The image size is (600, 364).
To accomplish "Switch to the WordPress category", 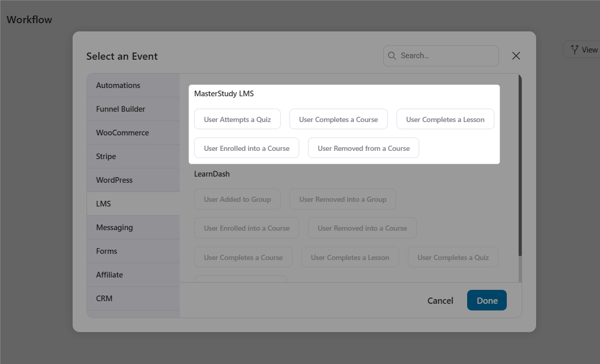I will click(133, 180).
